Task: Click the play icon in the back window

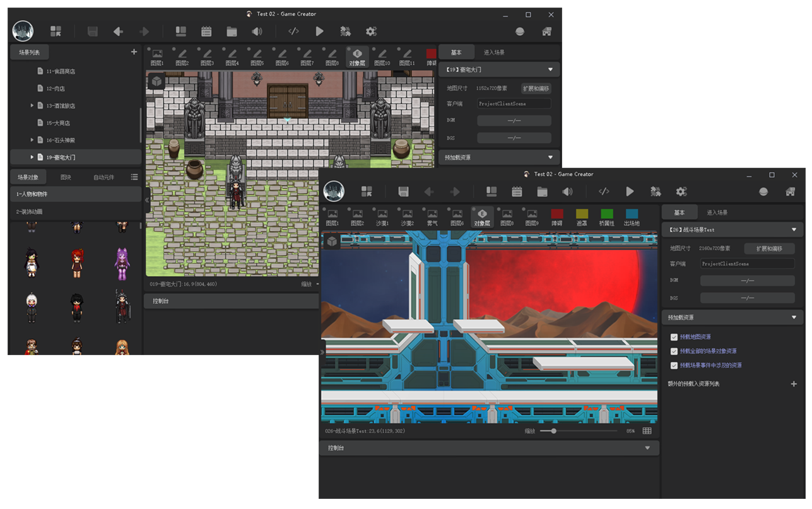Action: [319, 31]
